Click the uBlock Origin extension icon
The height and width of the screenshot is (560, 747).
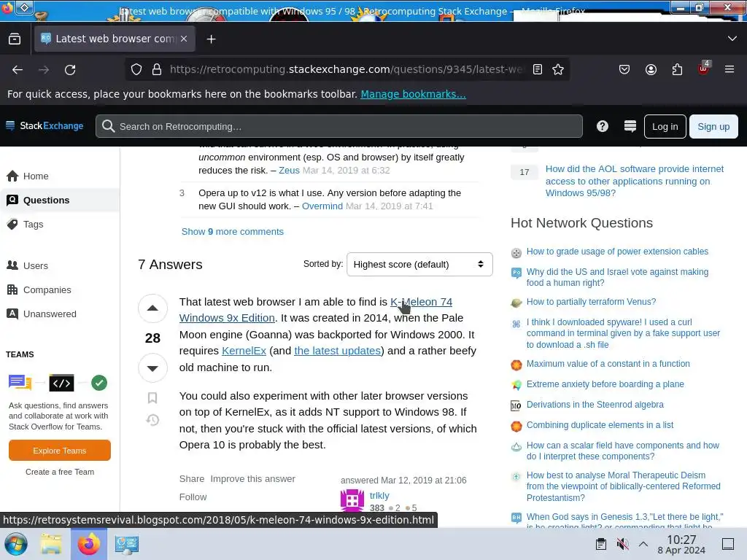(x=704, y=69)
